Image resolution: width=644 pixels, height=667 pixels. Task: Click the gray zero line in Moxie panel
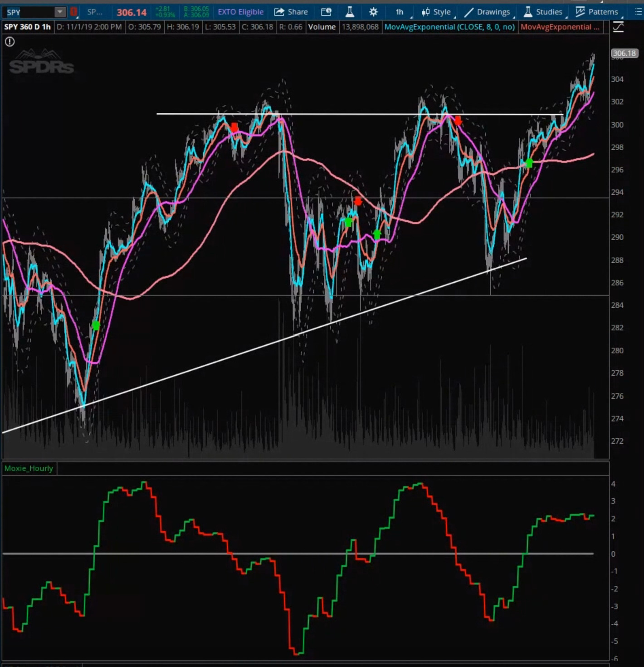pos(298,554)
